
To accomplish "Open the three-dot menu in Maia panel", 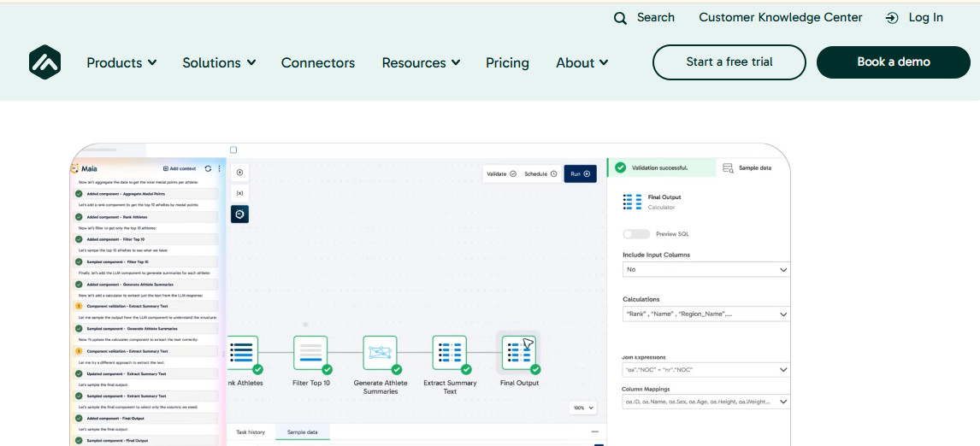I will pos(219,169).
